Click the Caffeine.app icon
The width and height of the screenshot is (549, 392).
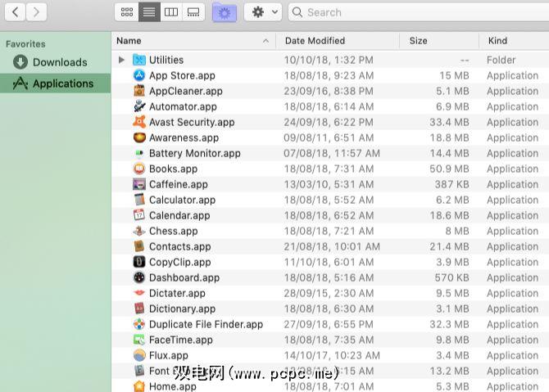139,184
